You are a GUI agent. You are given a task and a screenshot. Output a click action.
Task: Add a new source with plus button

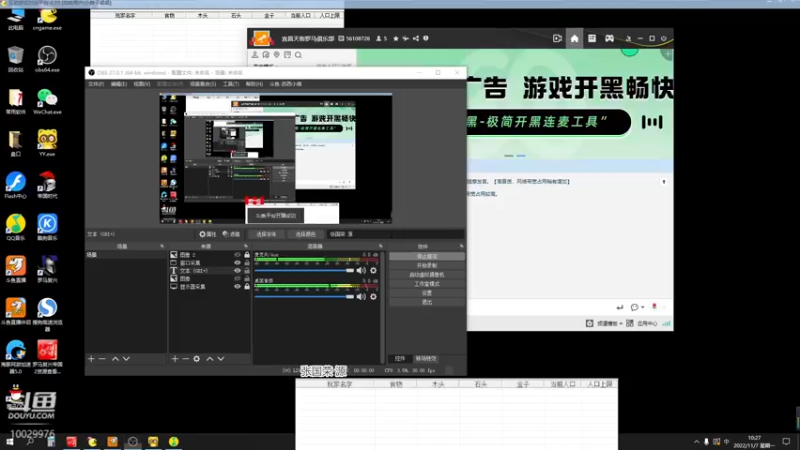tap(174, 359)
